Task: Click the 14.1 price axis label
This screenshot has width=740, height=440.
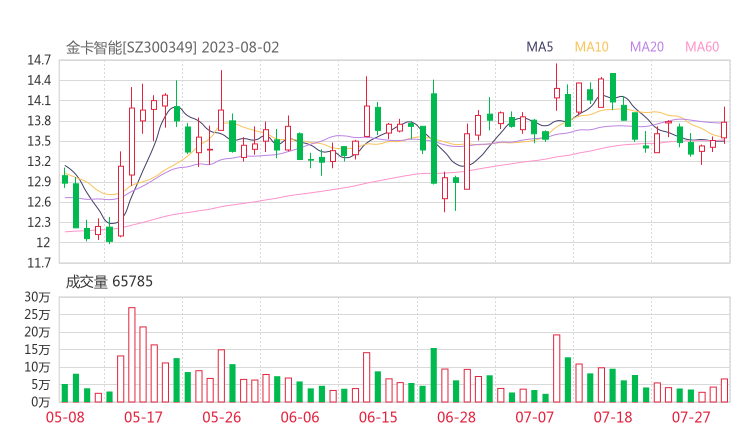Action: tap(39, 101)
